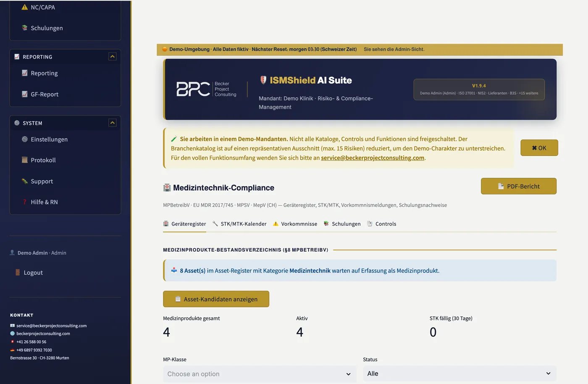Open service@beckerprojectconsulting.com under Kontakt
Viewport: 588px width, 384px height.
[51, 326]
